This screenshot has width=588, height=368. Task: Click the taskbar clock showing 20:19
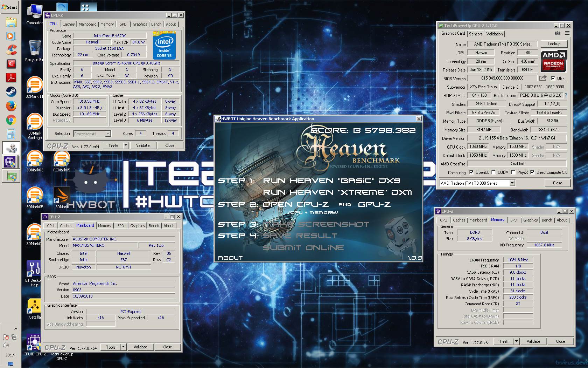pyautogui.click(x=10, y=355)
